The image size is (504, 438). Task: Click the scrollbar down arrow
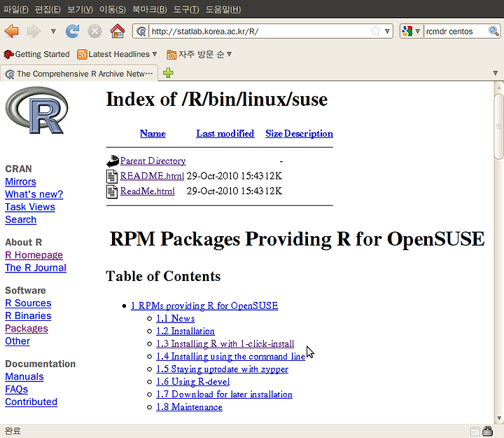click(x=499, y=418)
